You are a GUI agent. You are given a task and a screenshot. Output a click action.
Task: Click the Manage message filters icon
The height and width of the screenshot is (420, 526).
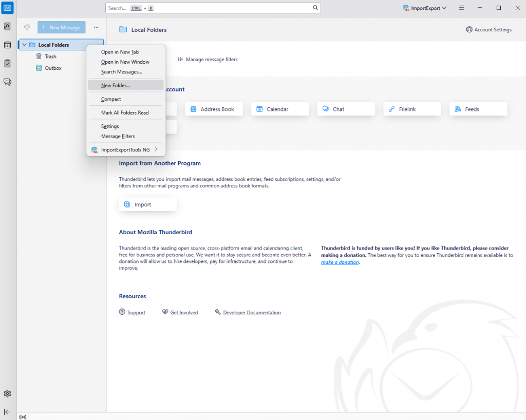click(180, 60)
